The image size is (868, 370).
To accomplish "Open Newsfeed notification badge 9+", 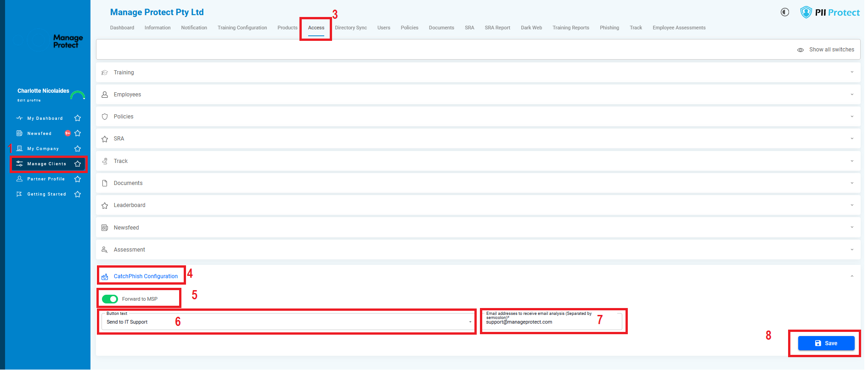I will click(68, 134).
